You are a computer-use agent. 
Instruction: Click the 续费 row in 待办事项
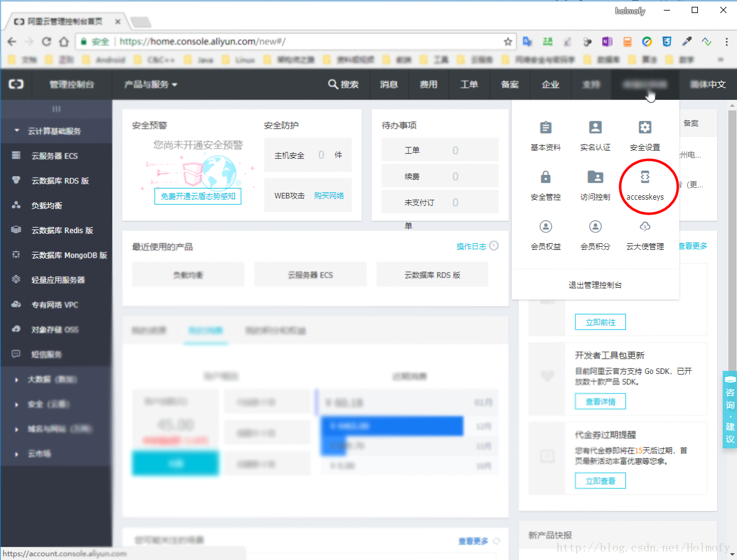pos(440,176)
